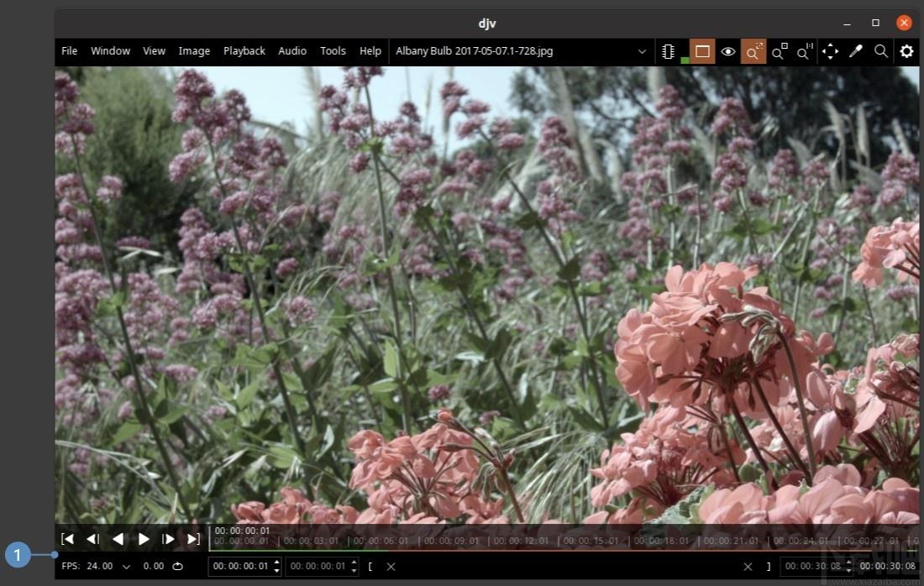924x586 pixels.
Task: Reset the in point with X icon
Action: pos(391,567)
